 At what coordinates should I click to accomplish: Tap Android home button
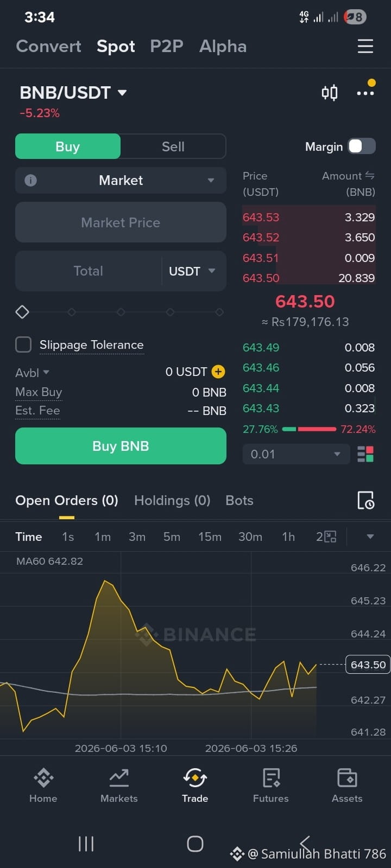[195, 844]
